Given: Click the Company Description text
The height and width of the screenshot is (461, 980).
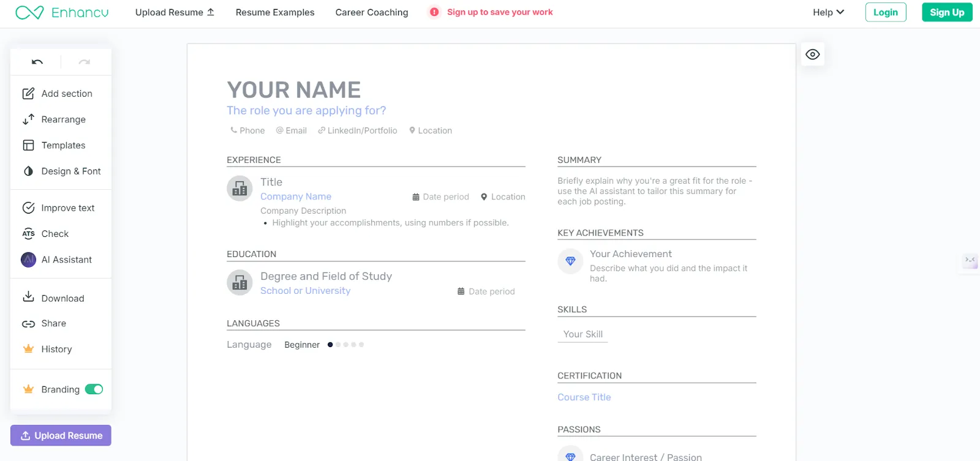Looking at the screenshot, I should 303,211.
